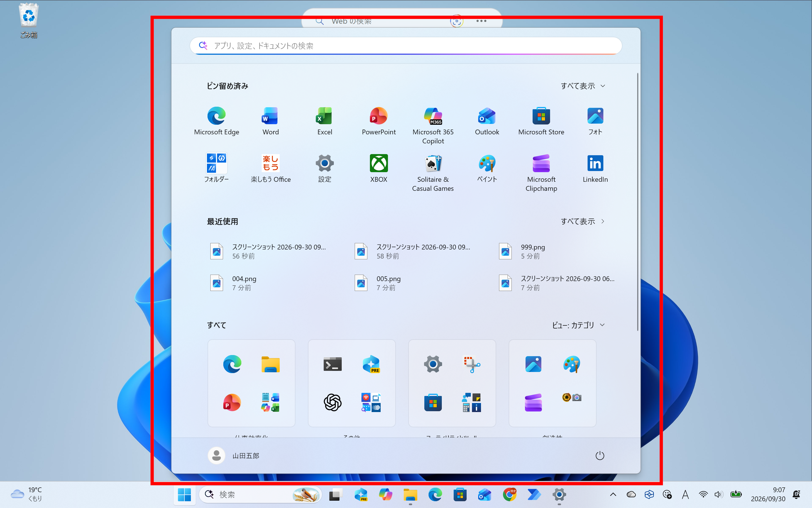
Task: Click the taskbar 検索 search box
Action: (x=261, y=494)
